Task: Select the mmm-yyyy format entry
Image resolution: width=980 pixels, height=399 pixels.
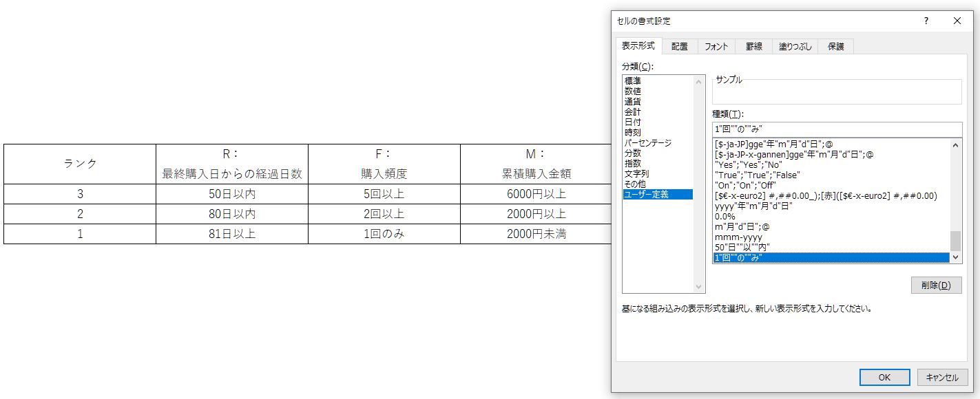Action: (x=738, y=237)
